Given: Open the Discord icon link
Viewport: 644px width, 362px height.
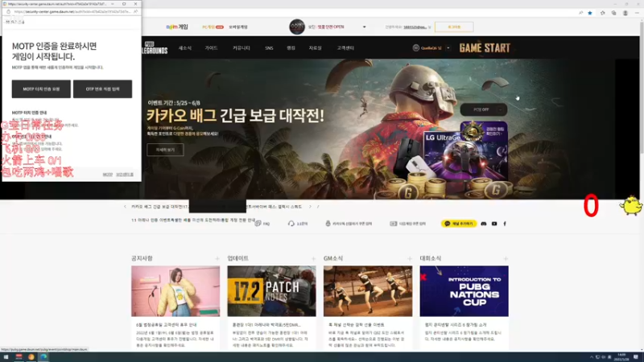Looking at the screenshot, I should (x=484, y=224).
